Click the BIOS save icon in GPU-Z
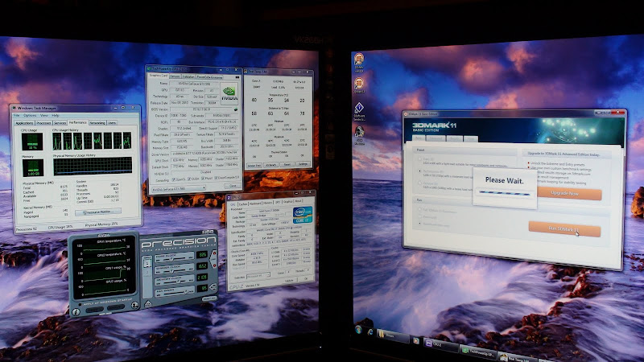This screenshot has height=362, width=644. [x=236, y=109]
